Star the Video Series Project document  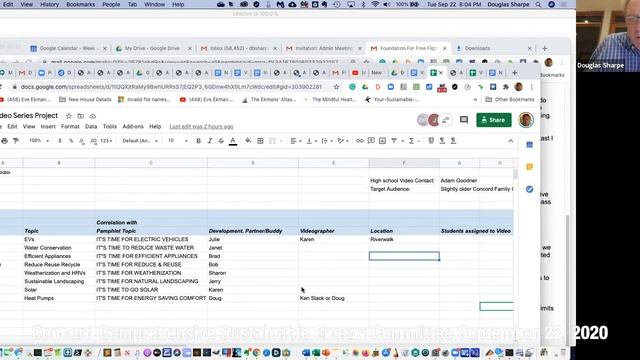click(69, 116)
